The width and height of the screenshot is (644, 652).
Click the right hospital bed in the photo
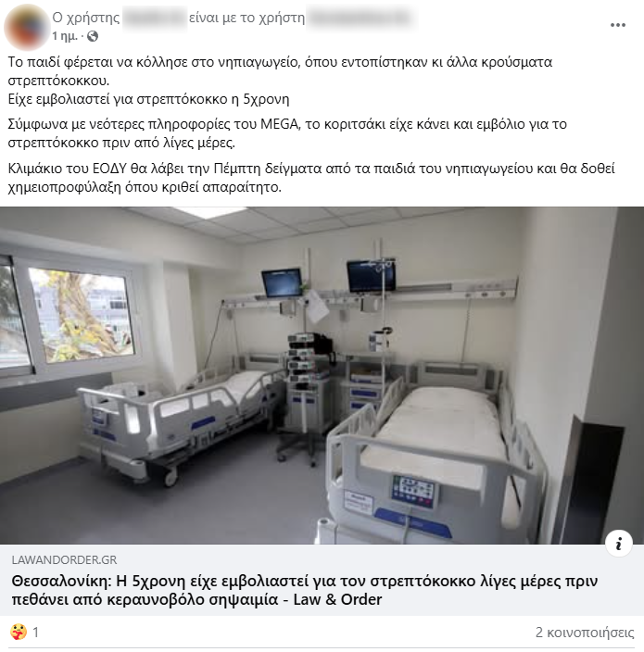[x=433, y=449]
